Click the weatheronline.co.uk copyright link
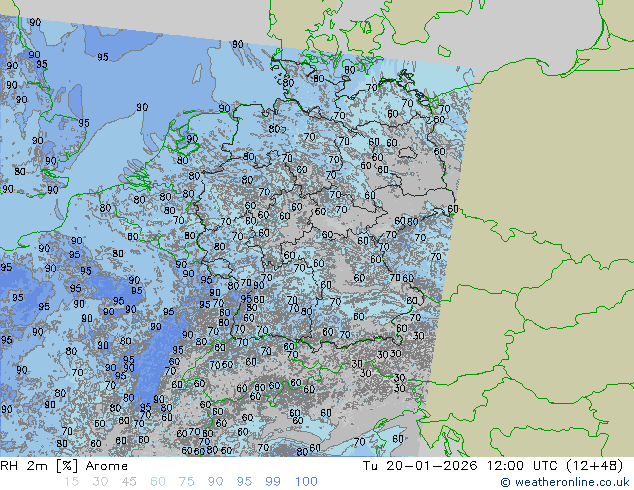634x490 pixels. pyautogui.click(x=564, y=482)
